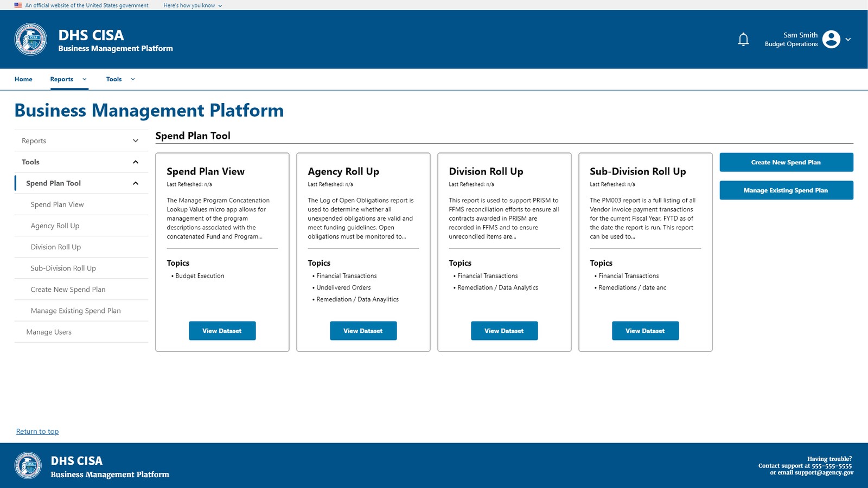Expand the Sam Smith account dropdown chevron
The height and width of the screenshot is (488, 868).
pyautogui.click(x=848, y=40)
